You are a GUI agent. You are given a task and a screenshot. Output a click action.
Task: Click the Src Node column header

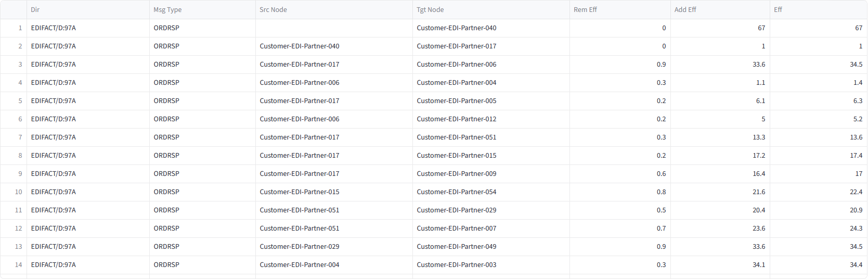[x=273, y=10]
